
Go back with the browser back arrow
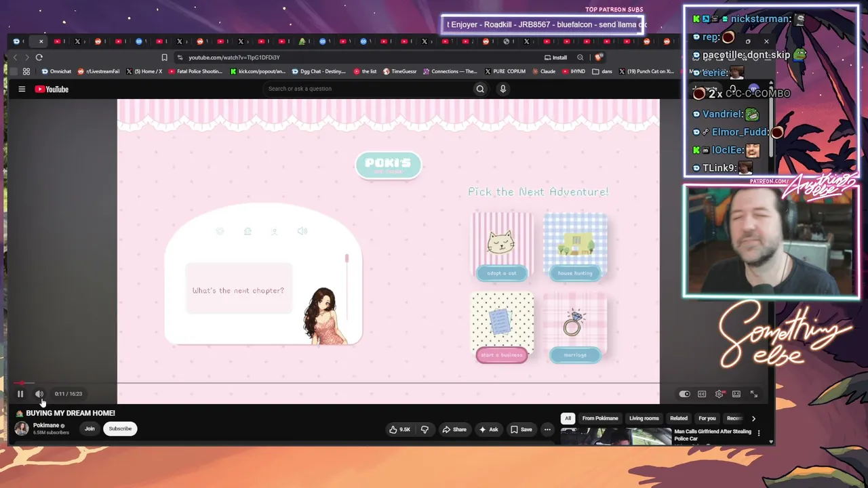point(15,58)
